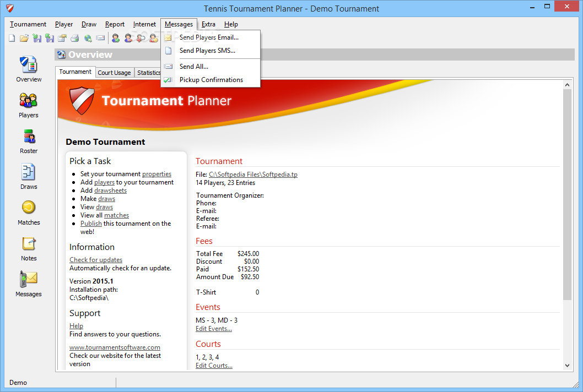Click the drawsheets link
This screenshot has height=392, width=583.
(110, 190)
